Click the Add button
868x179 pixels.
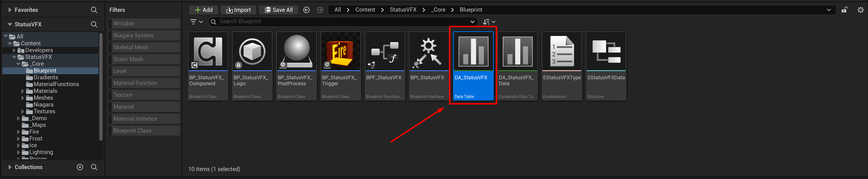[x=204, y=10]
